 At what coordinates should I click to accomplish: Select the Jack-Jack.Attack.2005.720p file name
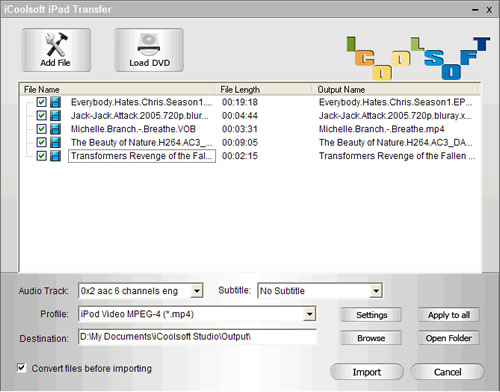click(140, 116)
